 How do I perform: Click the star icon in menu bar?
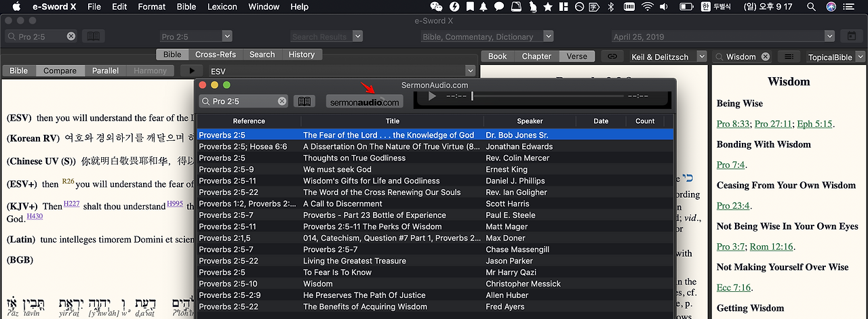click(x=547, y=6)
